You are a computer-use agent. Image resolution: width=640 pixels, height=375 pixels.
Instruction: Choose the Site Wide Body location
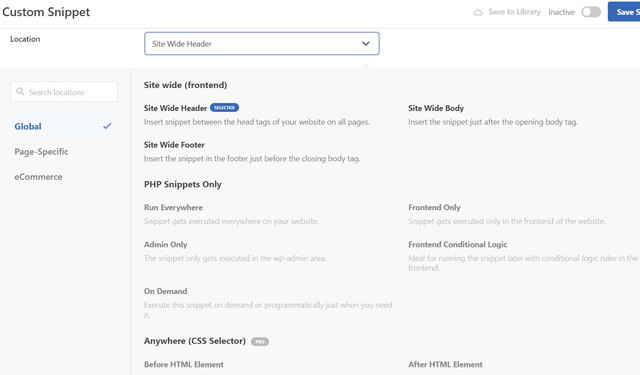coord(436,108)
